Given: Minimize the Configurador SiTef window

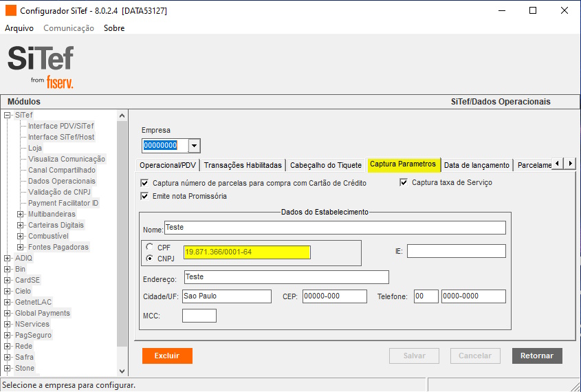Looking at the screenshot, I should click(x=502, y=10).
